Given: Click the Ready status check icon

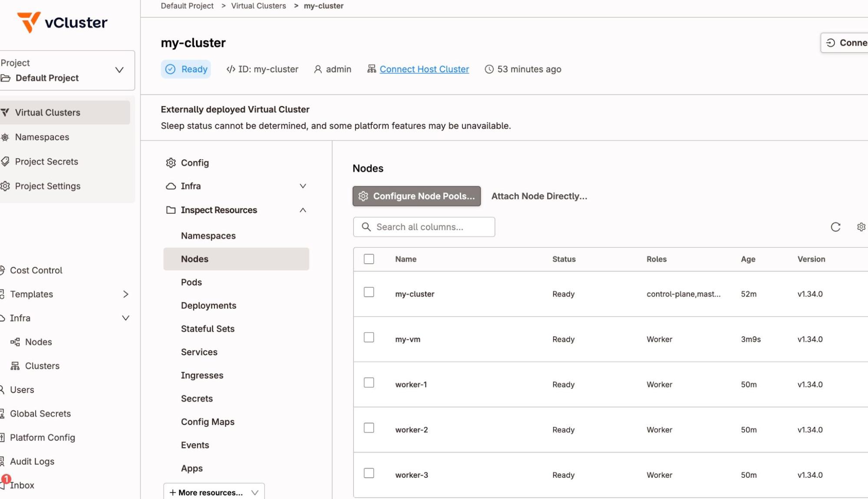Looking at the screenshot, I should point(171,69).
